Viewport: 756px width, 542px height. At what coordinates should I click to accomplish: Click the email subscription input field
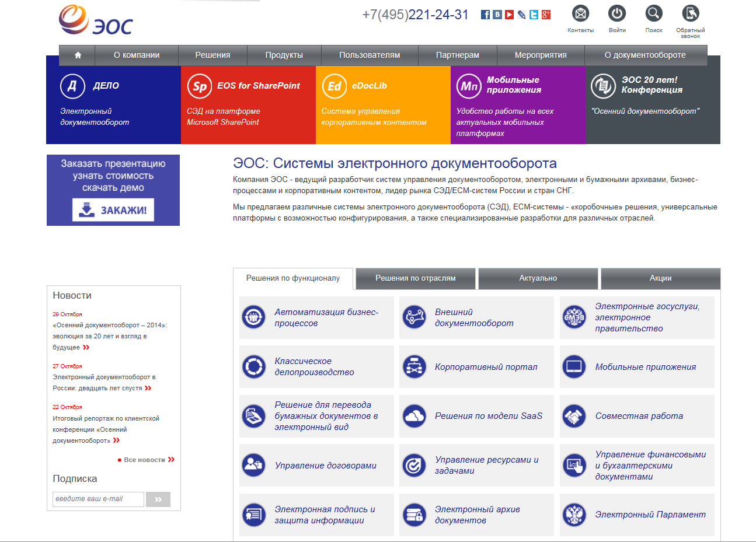(x=98, y=499)
